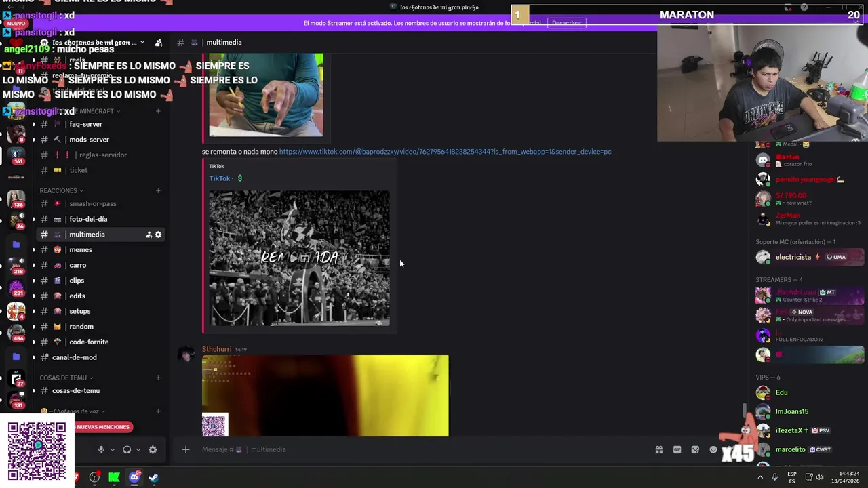This screenshot has height=488, width=868.
Task: Collapse the REACCIONES category
Action: (61, 190)
